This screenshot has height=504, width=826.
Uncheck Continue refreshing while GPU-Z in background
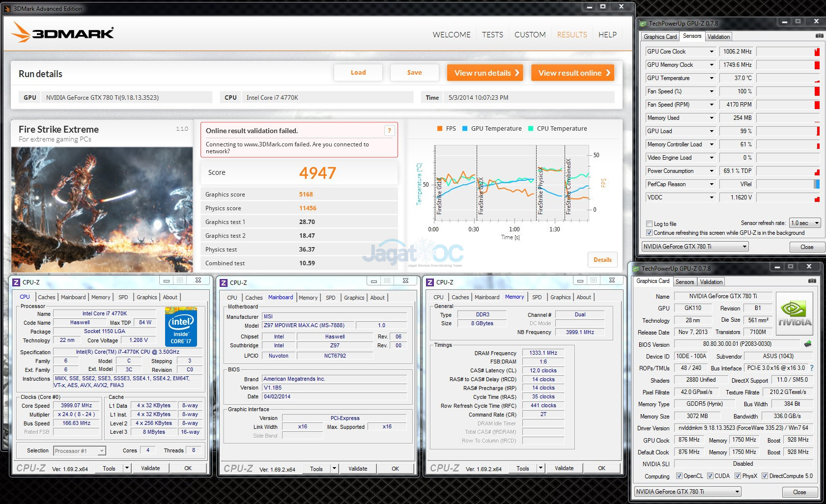pos(650,233)
